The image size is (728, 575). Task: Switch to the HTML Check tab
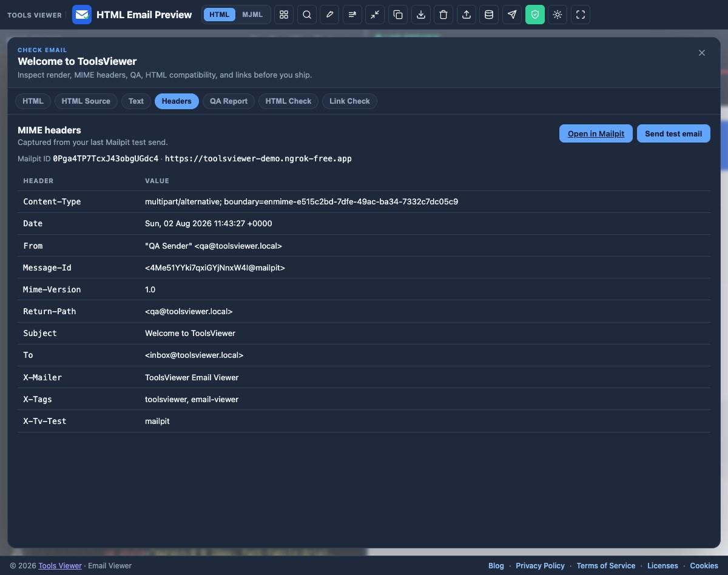(x=288, y=101)
